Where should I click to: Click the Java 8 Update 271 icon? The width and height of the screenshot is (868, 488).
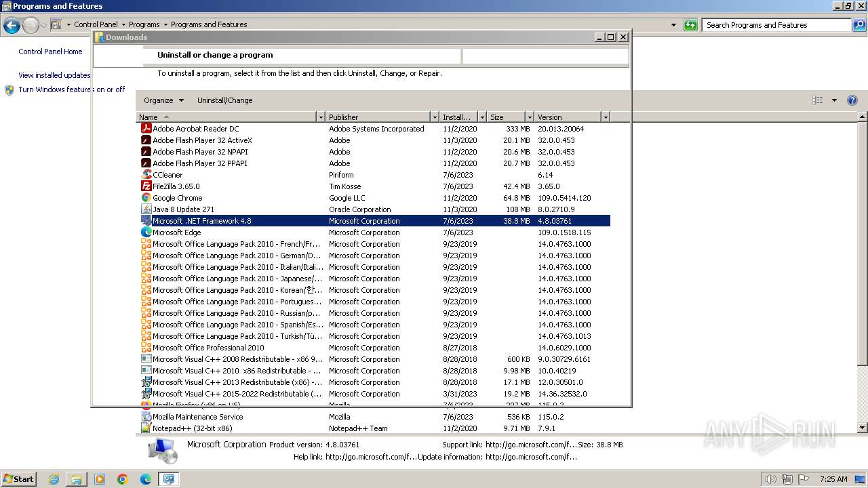coord(146,209)
